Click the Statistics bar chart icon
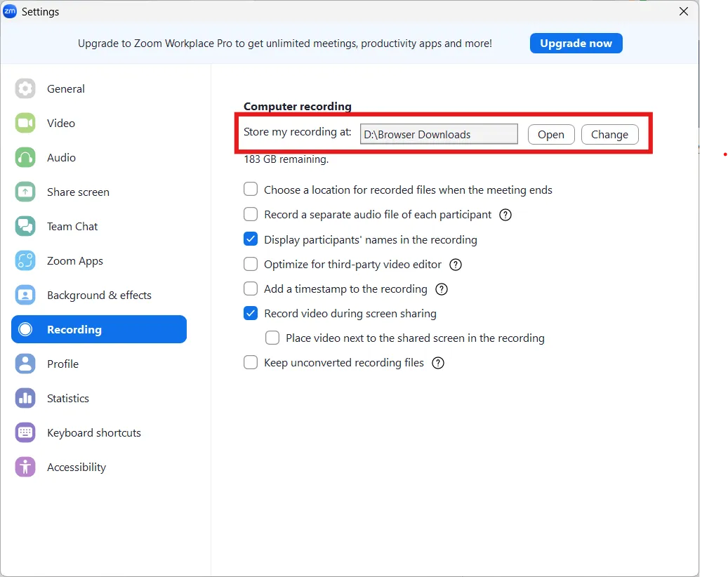The image size is (728, 577). (25, 398)
